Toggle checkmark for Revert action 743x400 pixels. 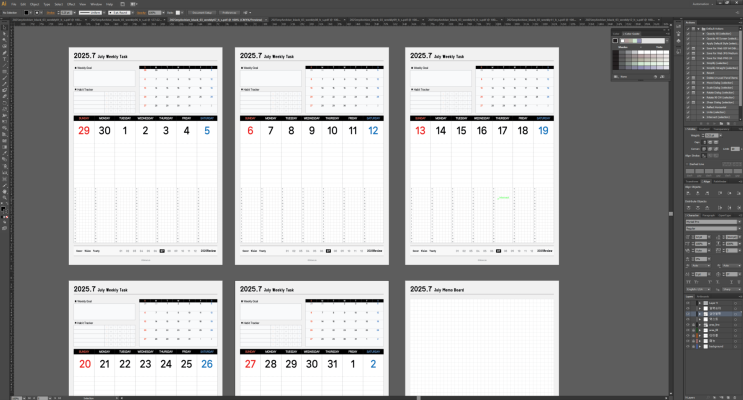pyautogui.click(x=688, y=73)
